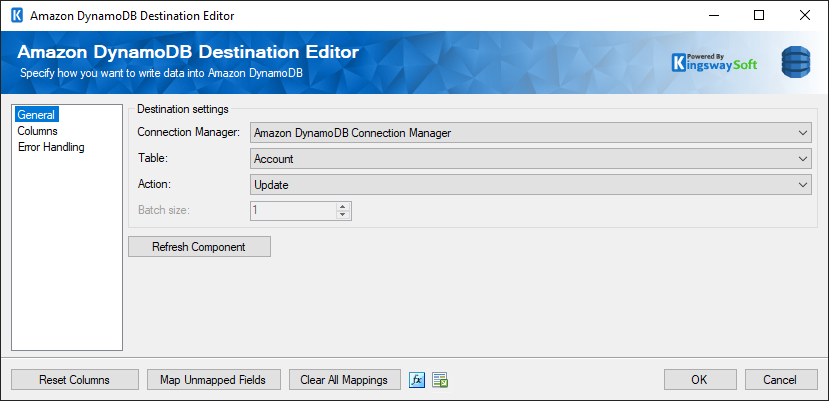Click the Refresh Component button
829x401 pixels.
199,247
